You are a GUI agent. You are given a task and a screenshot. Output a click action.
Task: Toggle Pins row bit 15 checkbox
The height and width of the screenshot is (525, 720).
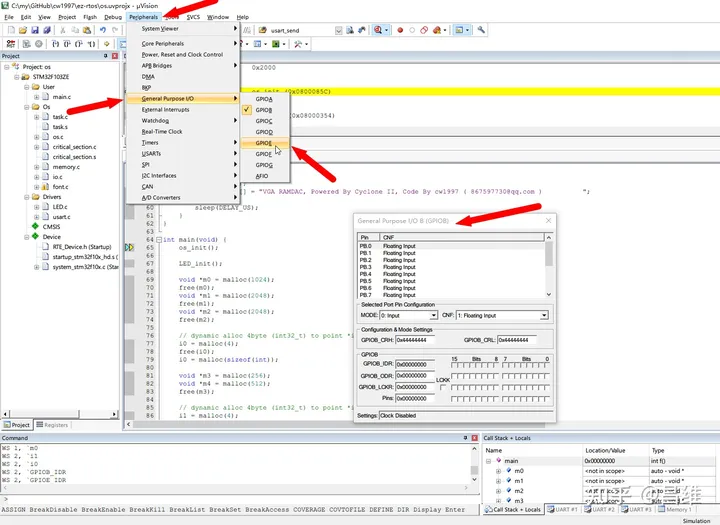(454, 399)
